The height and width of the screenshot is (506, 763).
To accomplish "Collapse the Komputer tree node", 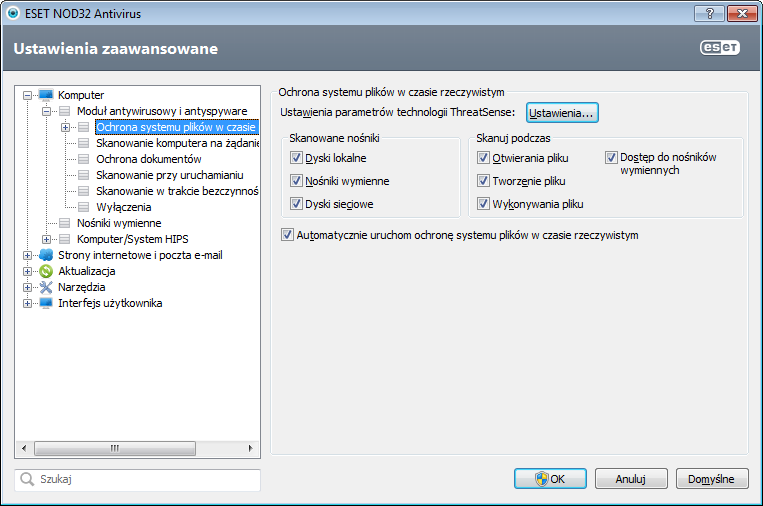I will (27, 95).
